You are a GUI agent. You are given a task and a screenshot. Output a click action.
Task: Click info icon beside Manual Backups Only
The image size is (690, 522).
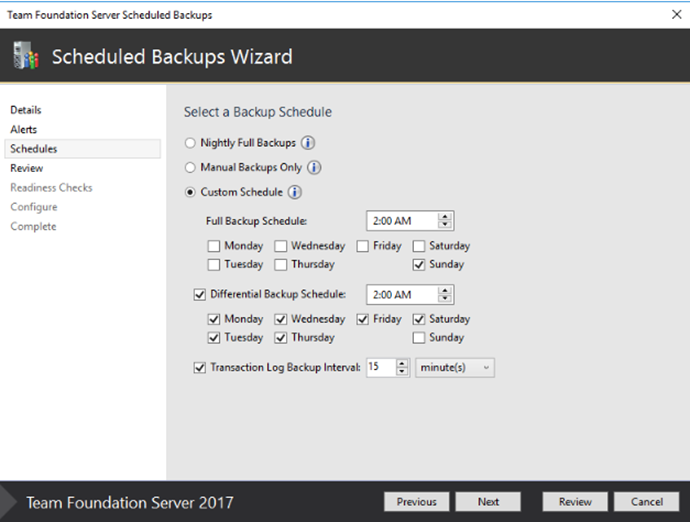(x=314, y=168)
